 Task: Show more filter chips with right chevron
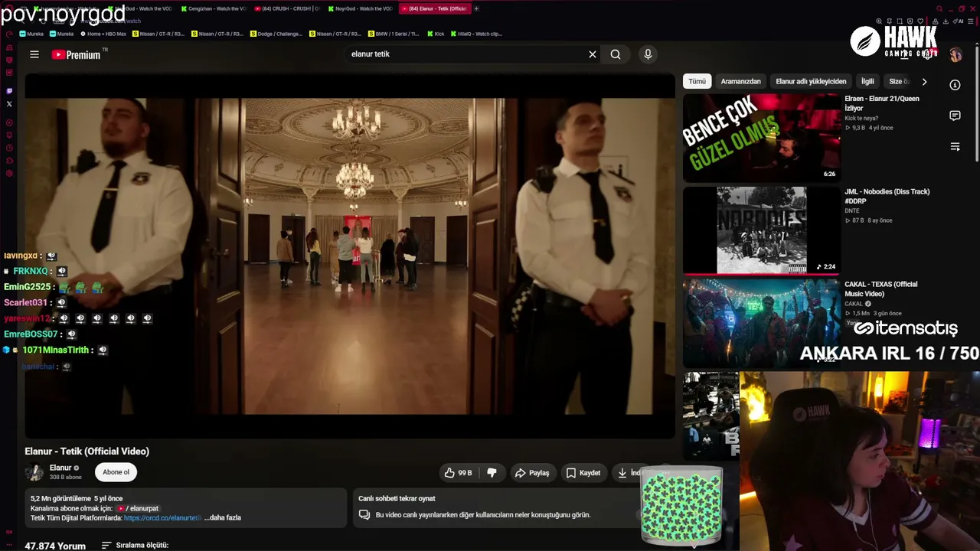pos(924,82)
